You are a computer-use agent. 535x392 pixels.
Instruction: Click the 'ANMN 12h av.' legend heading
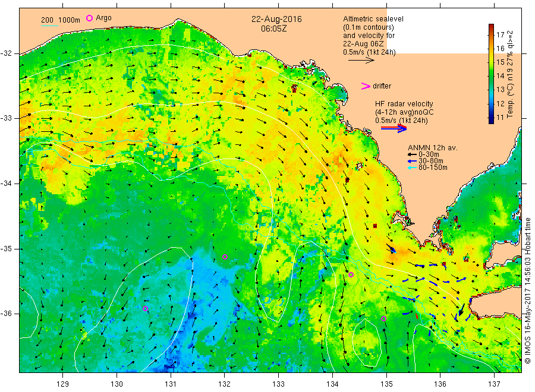(x=433, y=148)
